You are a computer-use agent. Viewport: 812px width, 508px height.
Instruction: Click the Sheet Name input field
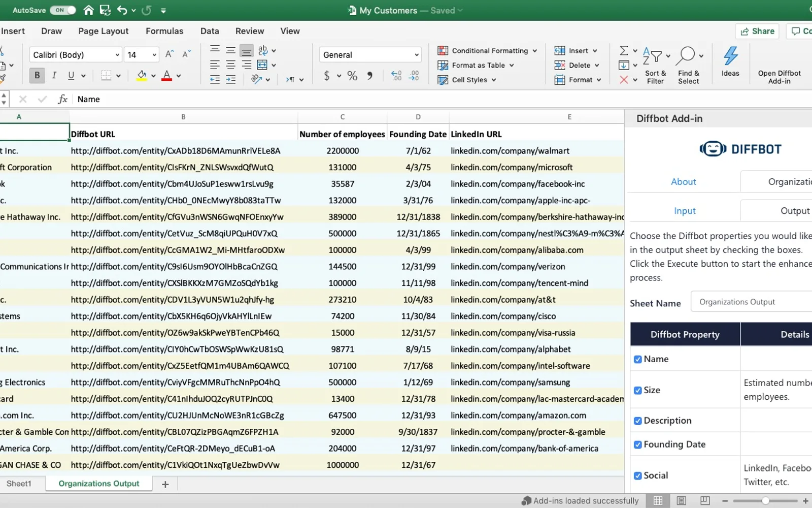752,302
